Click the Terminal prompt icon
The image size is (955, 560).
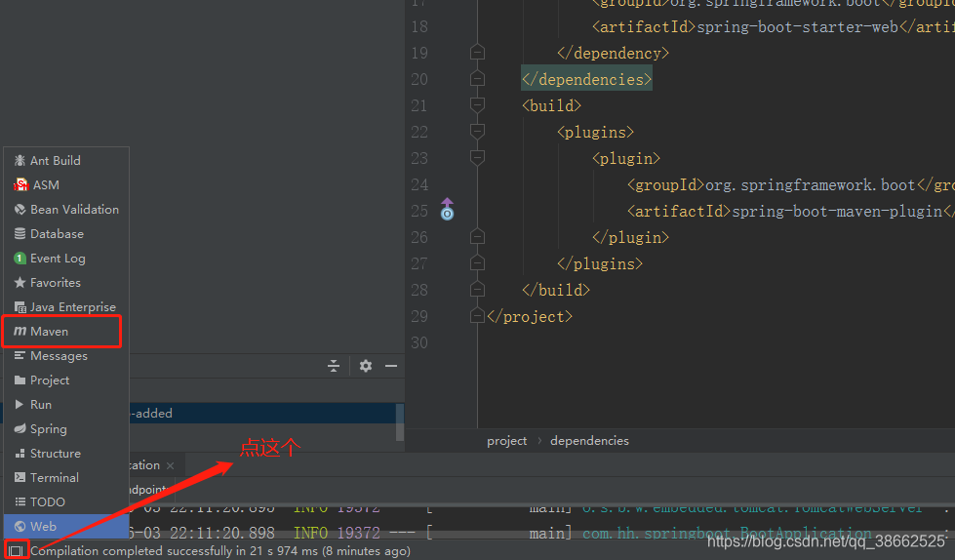(20, 477)
